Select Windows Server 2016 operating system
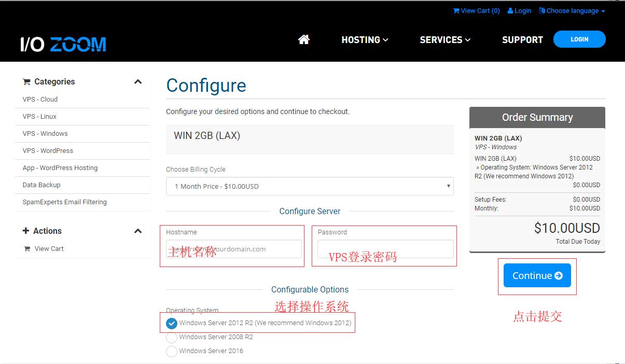The height and width of the screenshot is (364, 625). [x=172, y=351]
